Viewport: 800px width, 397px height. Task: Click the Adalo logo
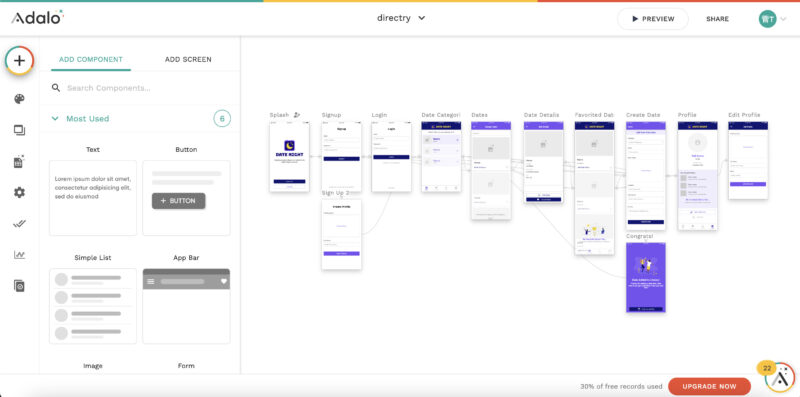38,18
